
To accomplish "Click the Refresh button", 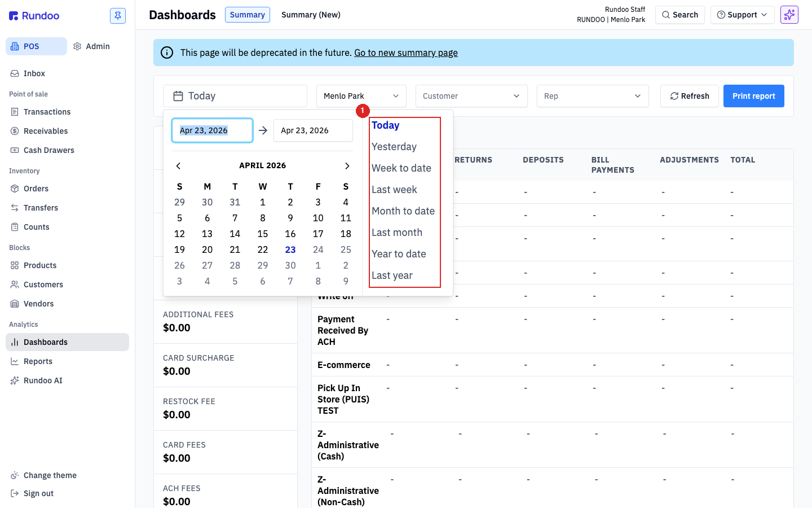I will click(690, 96).
